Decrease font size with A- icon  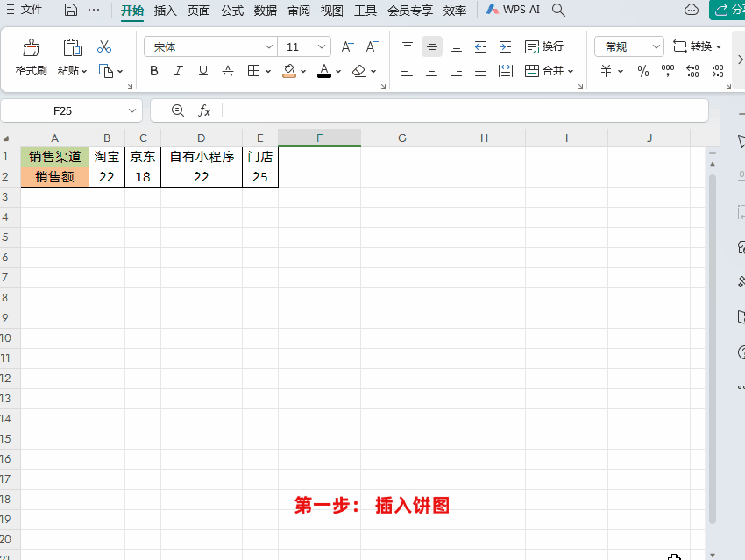point(372,46)
